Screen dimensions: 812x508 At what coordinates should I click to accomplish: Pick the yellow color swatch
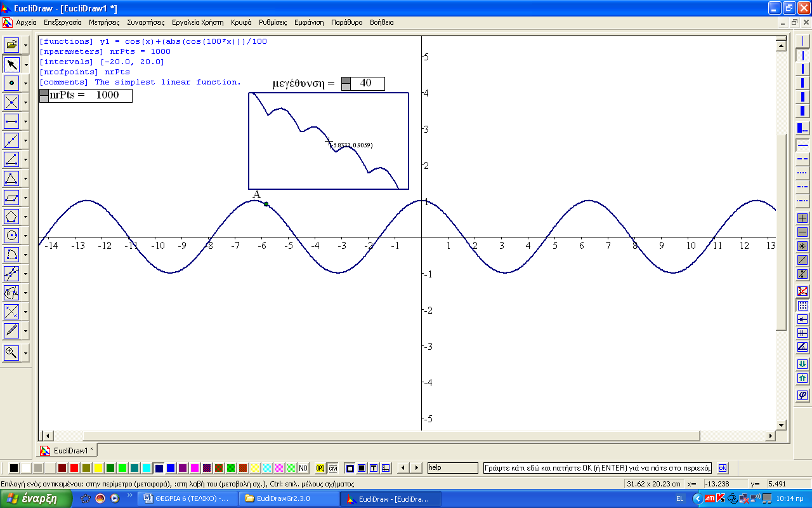(98, 468)
